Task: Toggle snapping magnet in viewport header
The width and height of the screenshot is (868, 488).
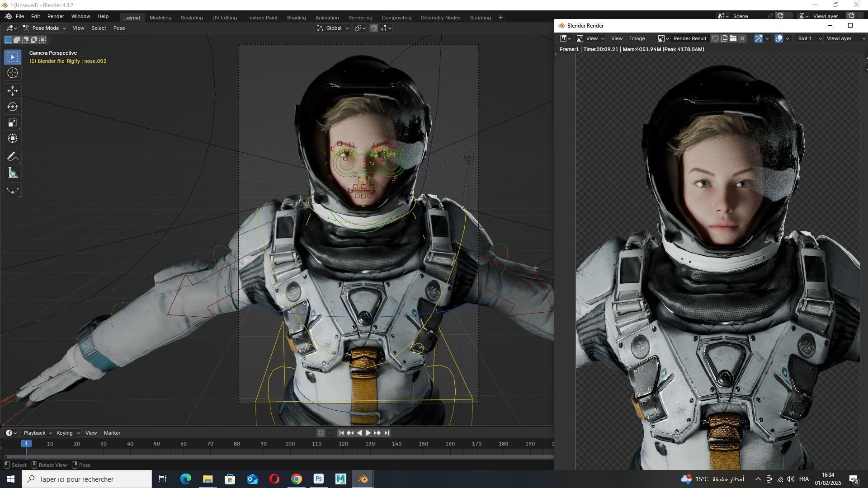Action: coord(374,28)
